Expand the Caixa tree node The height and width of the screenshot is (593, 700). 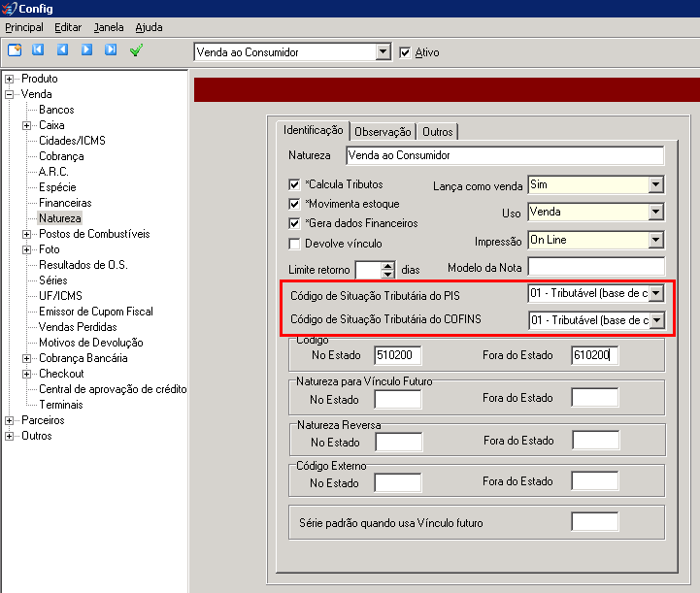coord(26,125)
